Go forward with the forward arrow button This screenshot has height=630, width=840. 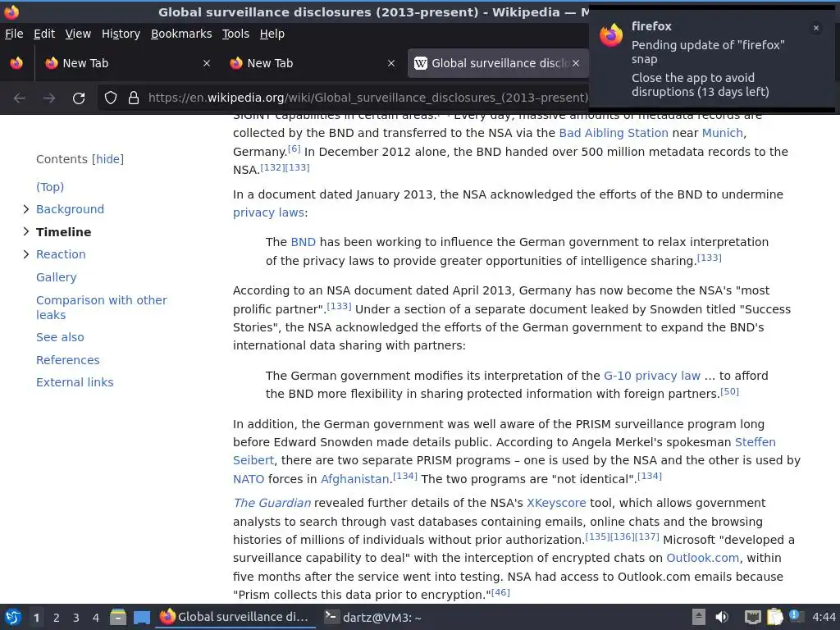[x=49, y=98]
